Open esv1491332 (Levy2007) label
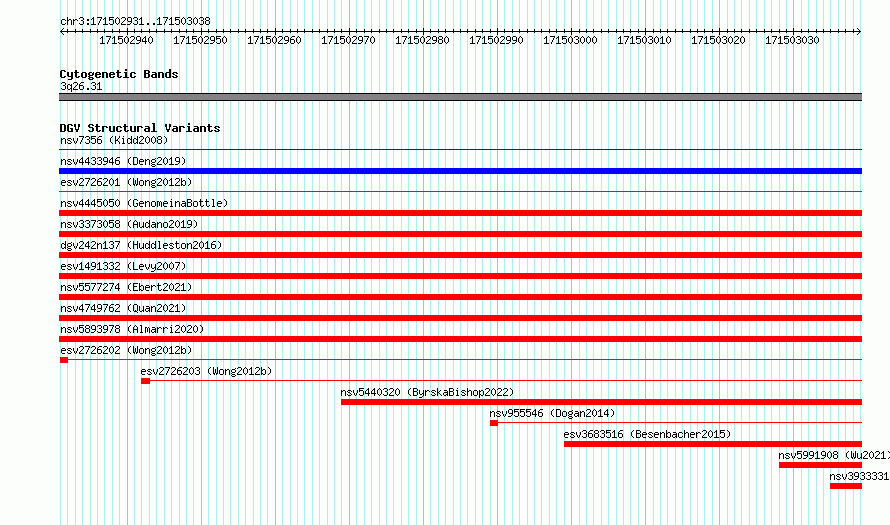Image resolution: width=890 pixels, height=525 pixels. click(123, 266)
